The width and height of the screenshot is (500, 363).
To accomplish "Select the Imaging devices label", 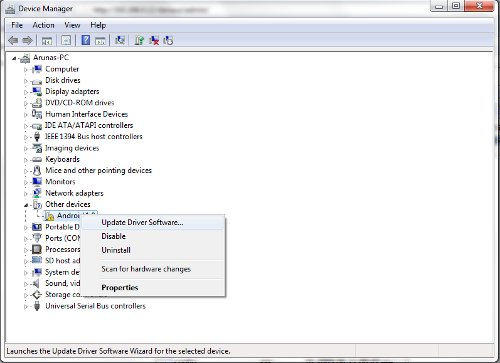I will pyautogui.click(x=72, y=148).
